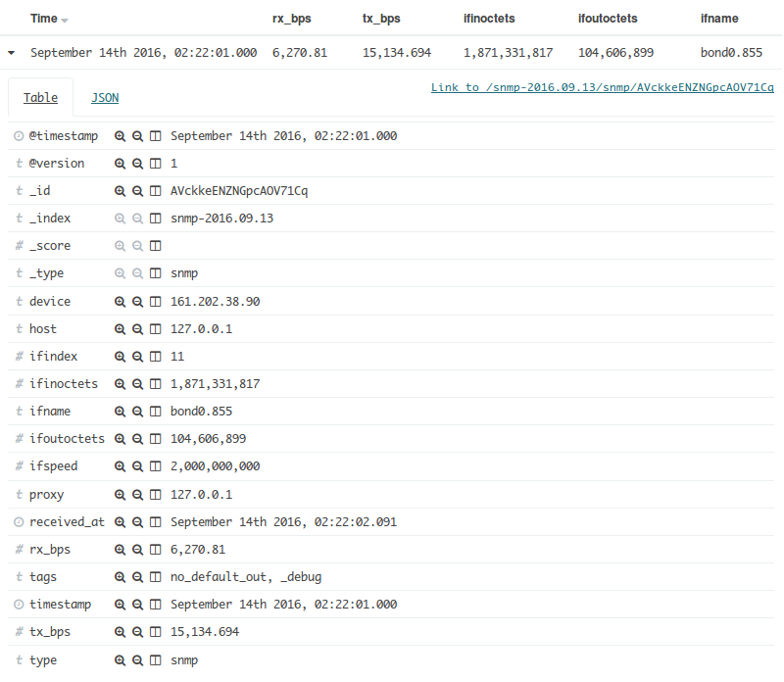The height and width of the screenshot is (682, 784).
Task: Filter for the ifindex value 11
Action: [120, 357]
